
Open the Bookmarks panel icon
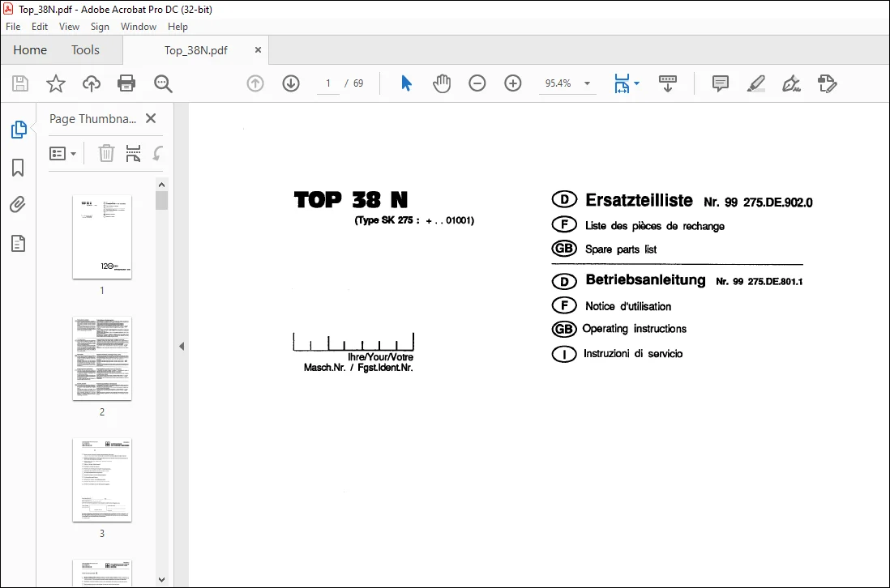coord(18,168)
